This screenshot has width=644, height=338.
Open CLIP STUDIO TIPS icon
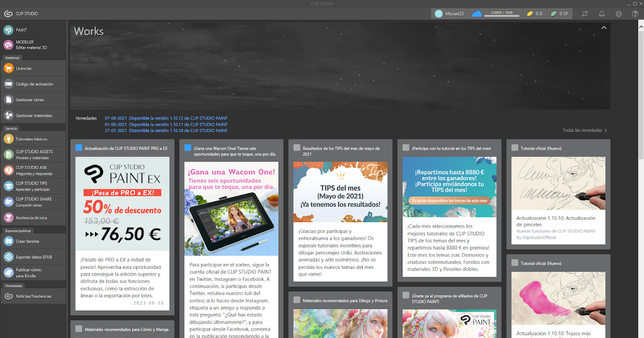click(x=8, y=186)
